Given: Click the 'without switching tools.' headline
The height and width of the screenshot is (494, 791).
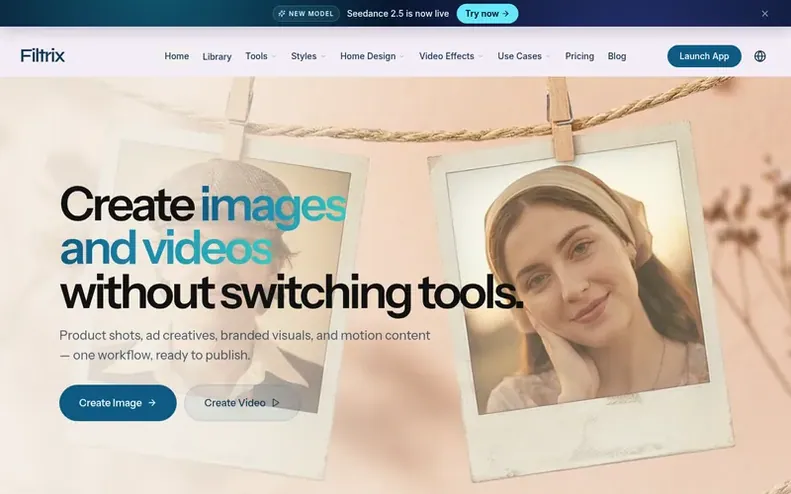Looking at the screenshot, I should (292, 294).
